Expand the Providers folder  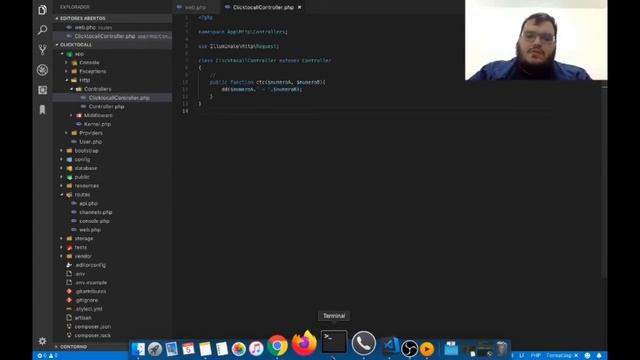91,133
